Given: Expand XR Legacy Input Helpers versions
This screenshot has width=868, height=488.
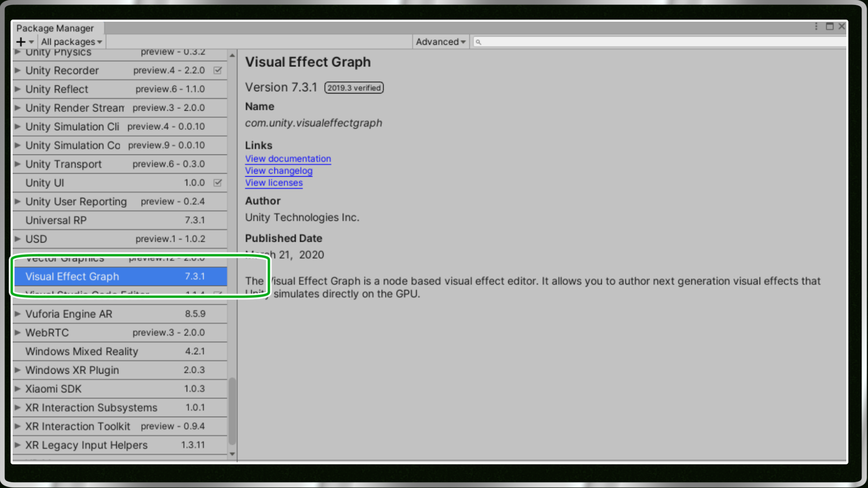Looking at the screenshot, I should pos(18,445).
